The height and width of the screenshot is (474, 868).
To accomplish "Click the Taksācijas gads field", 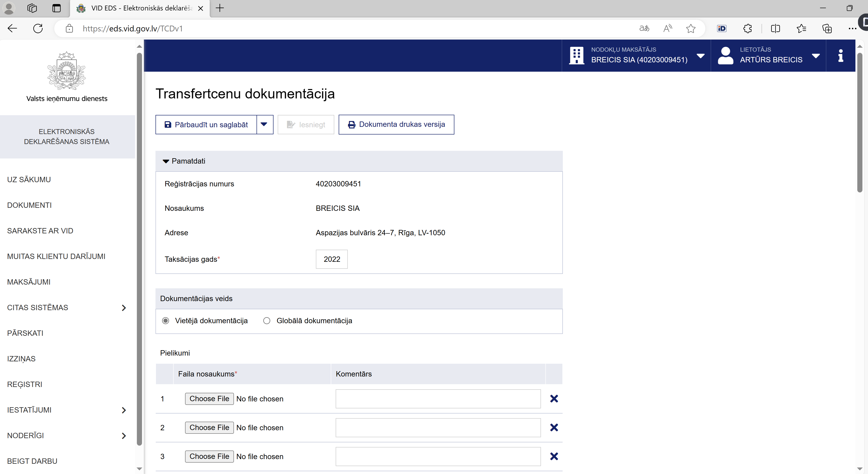I will pyautogui.click(x=331, y=259).
